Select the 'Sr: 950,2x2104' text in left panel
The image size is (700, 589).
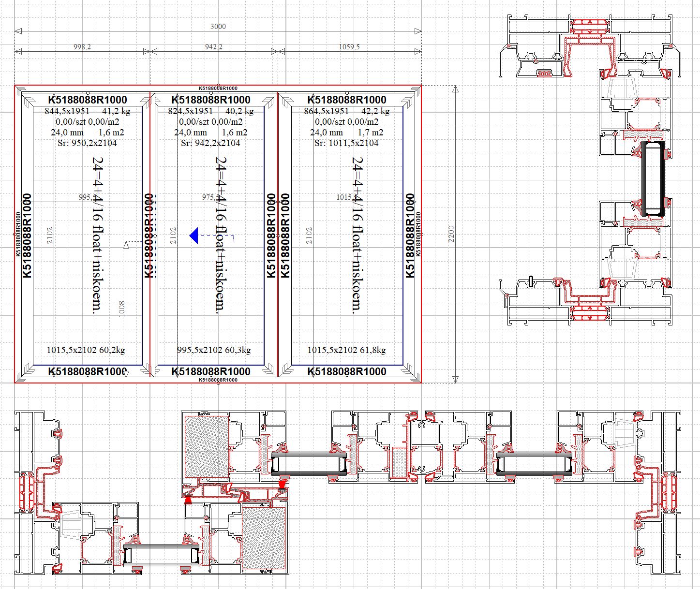[87, 143]
